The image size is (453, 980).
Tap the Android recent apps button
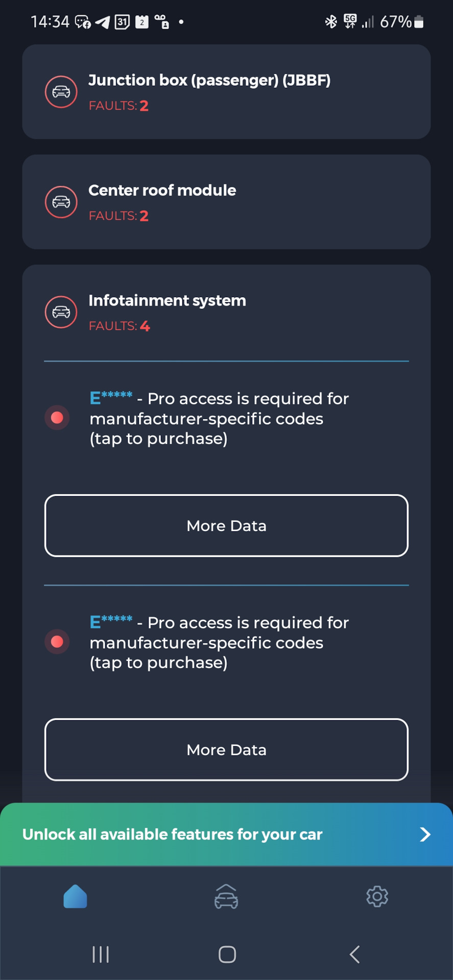pos(101,954)
